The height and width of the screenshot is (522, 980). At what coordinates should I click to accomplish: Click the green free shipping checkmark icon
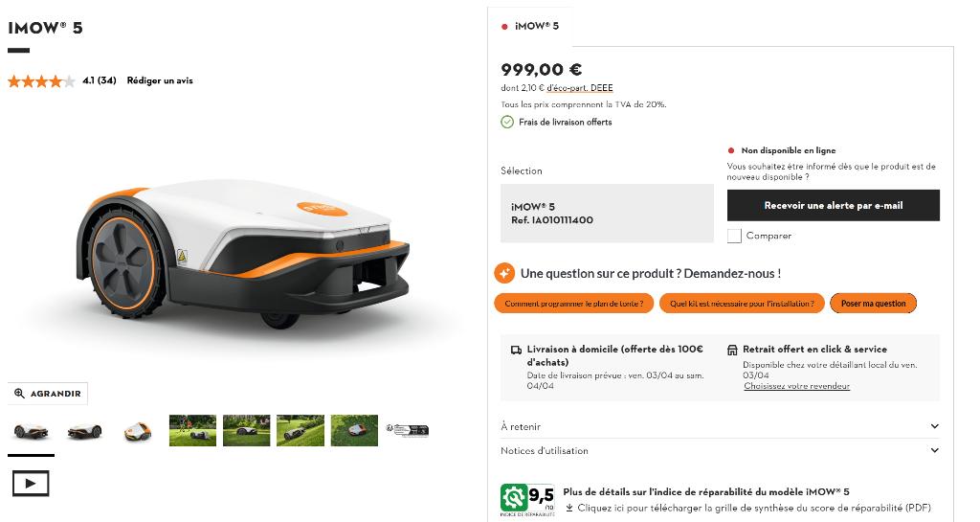(x=507, y=122)
